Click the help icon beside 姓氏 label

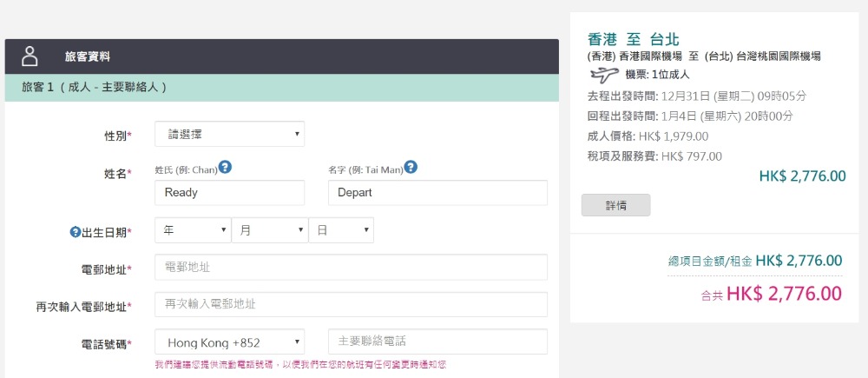coord(225,167)
